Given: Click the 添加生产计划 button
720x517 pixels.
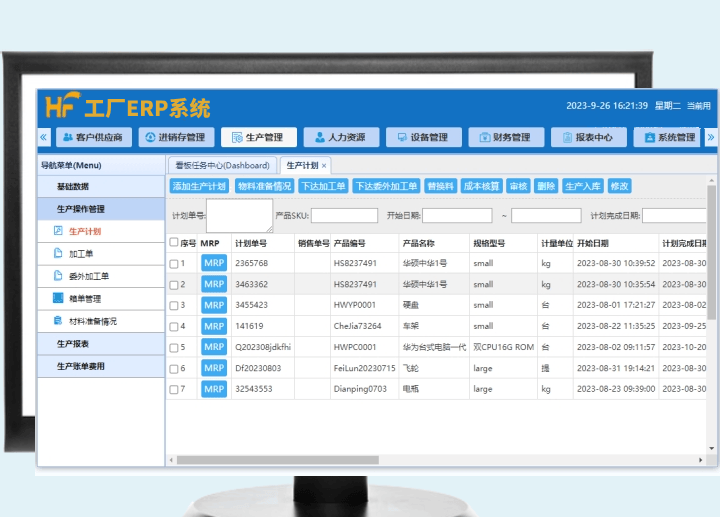Looking at the screenshot, I should pyautogui.click(x=200, y=187).
